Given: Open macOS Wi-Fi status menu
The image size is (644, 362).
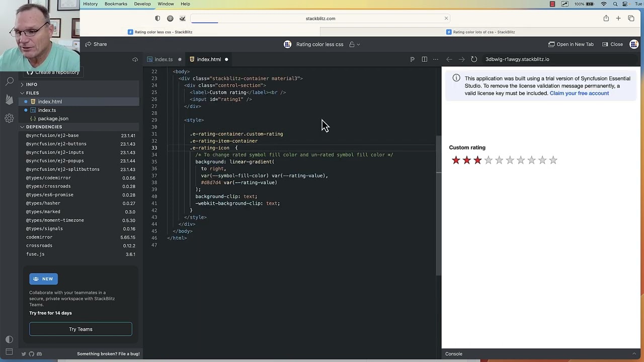Looking at the screenshot, I should [x=604, y=4].
